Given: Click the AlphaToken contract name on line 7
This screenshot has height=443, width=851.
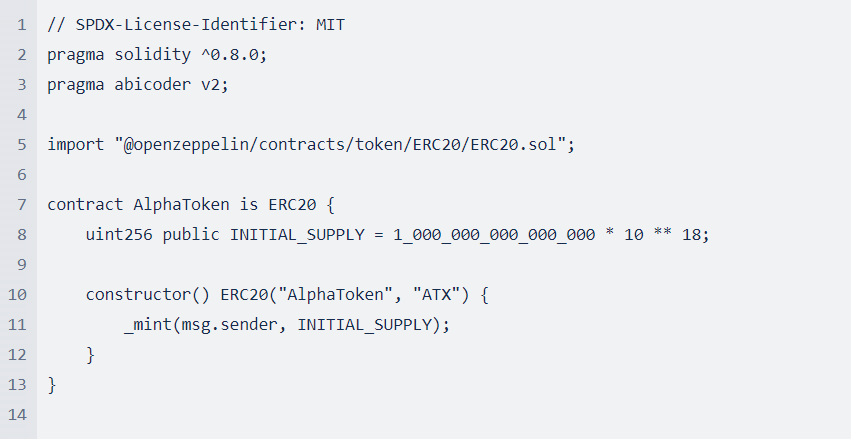Looking at the screenshot, I should pos(181,205).
